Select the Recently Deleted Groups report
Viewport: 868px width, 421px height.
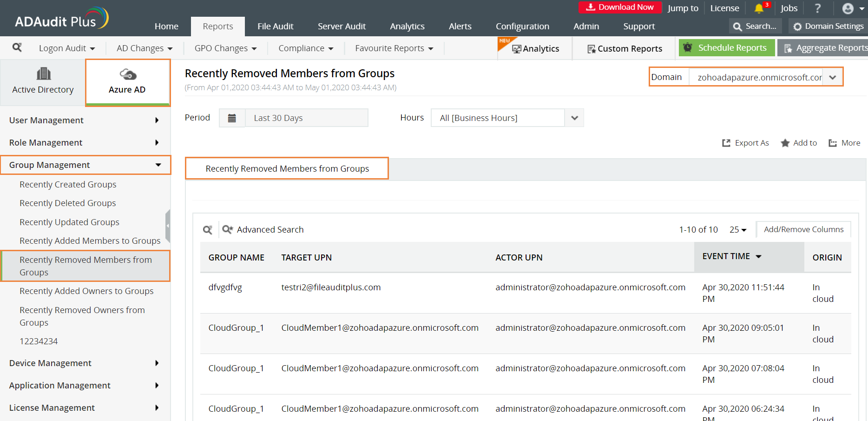click(x=67, y=203)
